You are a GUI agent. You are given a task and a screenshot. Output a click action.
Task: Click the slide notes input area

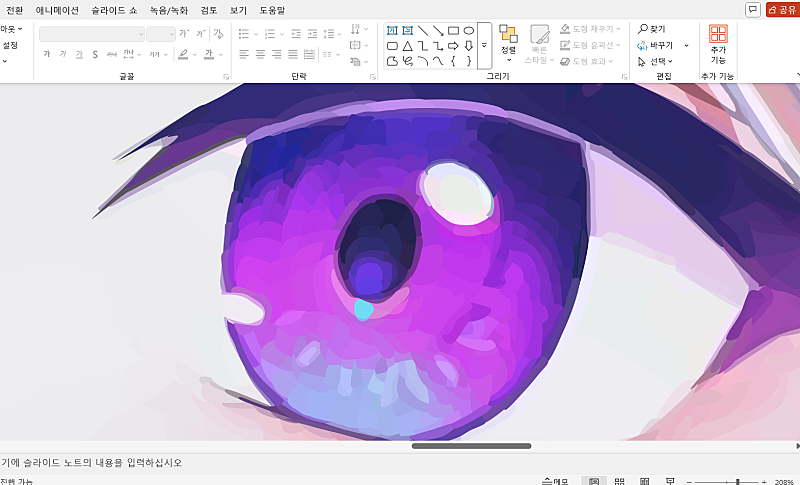tap(300, 462)
